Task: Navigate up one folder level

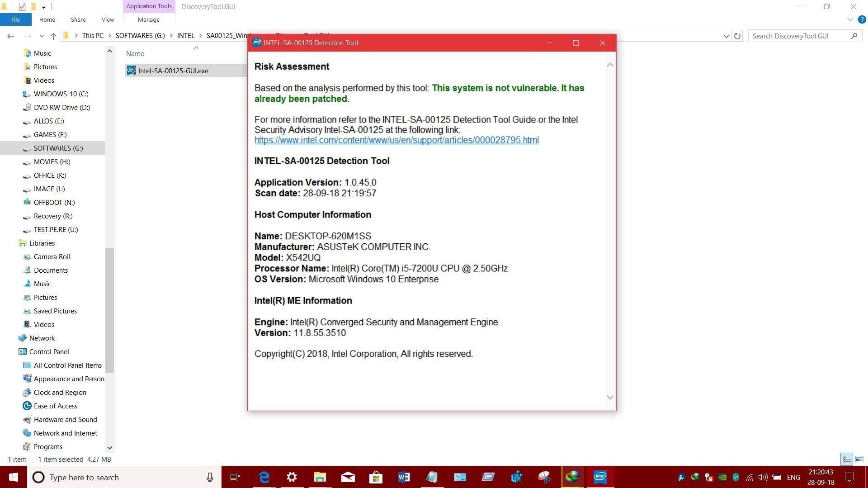Action: (x=53, y=36)
